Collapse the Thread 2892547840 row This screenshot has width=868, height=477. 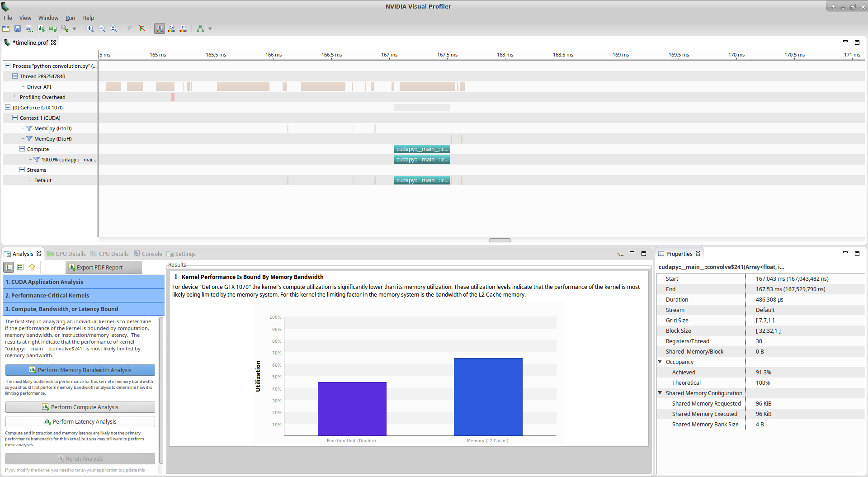tap(15, 76)
